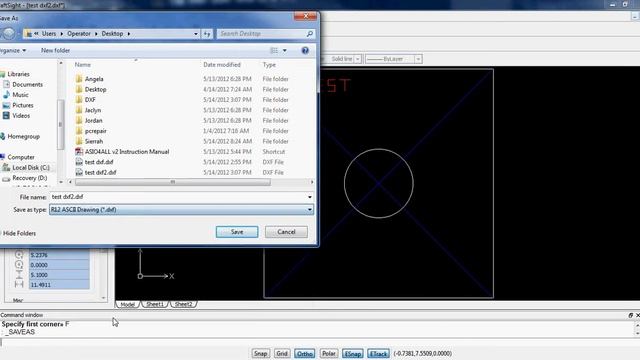Select the Desktop folder in the list
This screenshot has width=640, height=360.
95,89
